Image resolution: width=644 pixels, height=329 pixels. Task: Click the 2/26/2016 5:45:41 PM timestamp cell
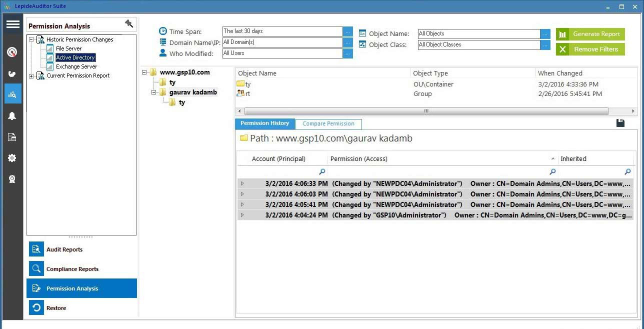(570, 93)
